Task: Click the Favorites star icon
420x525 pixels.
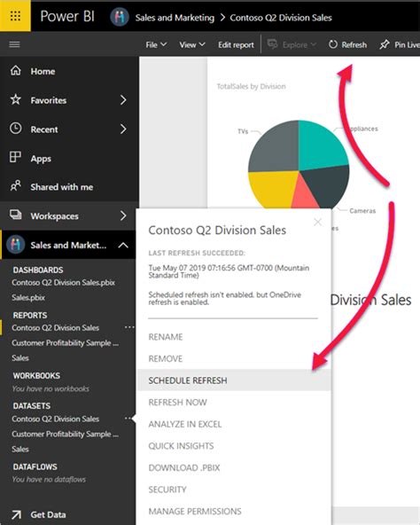Action: (x=15, y=99)
